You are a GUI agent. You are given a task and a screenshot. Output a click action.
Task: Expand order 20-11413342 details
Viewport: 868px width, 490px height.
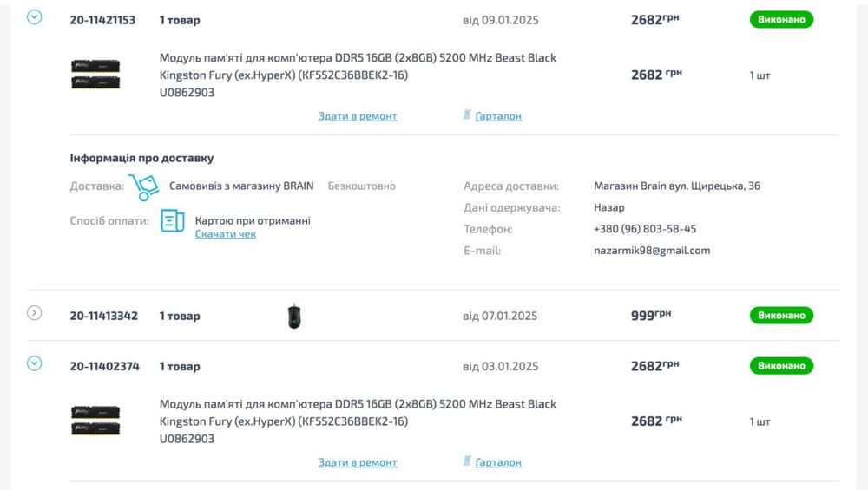35,313
